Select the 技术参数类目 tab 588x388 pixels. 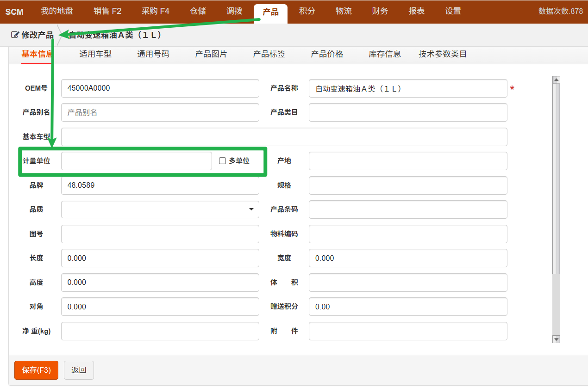(x=443, y=54)
